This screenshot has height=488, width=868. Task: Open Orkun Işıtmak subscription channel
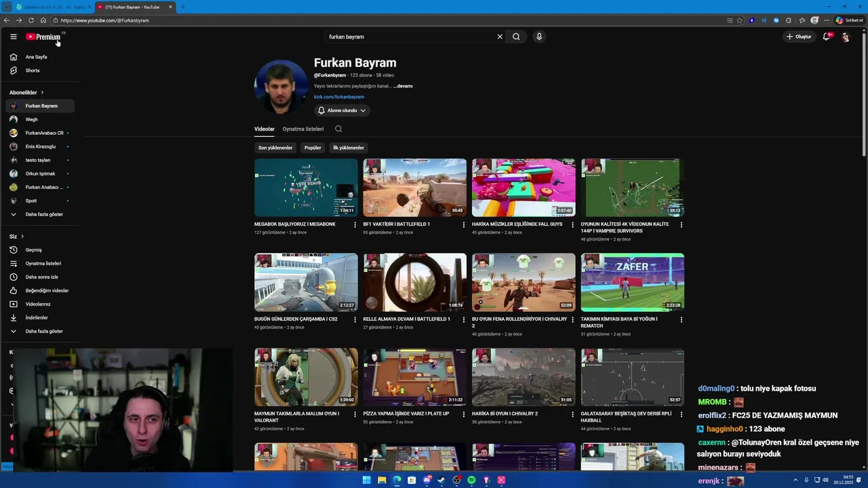tap(39, 174)
